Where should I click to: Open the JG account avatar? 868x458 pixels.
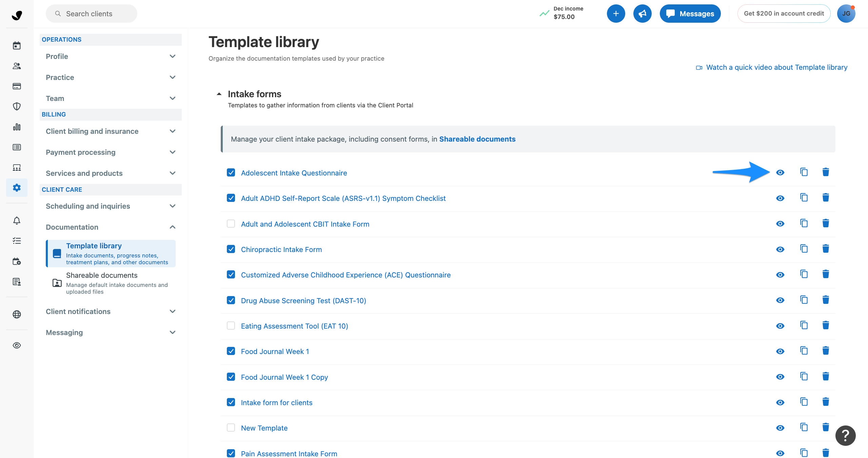(x=846, y=14)
